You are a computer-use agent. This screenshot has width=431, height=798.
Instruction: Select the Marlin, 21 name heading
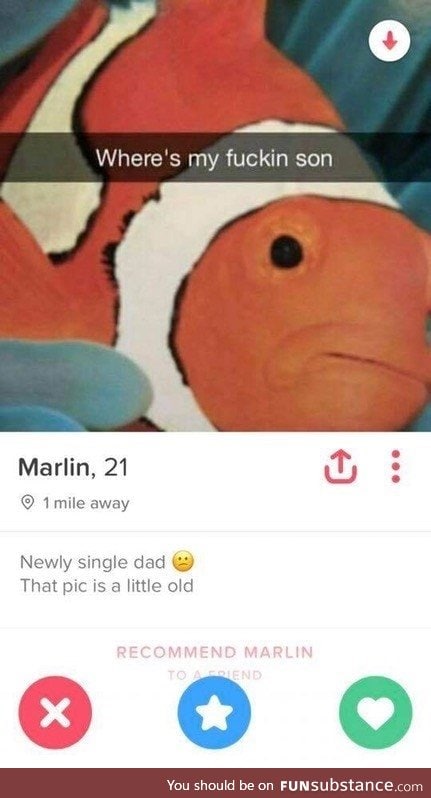tap(72, 468)
